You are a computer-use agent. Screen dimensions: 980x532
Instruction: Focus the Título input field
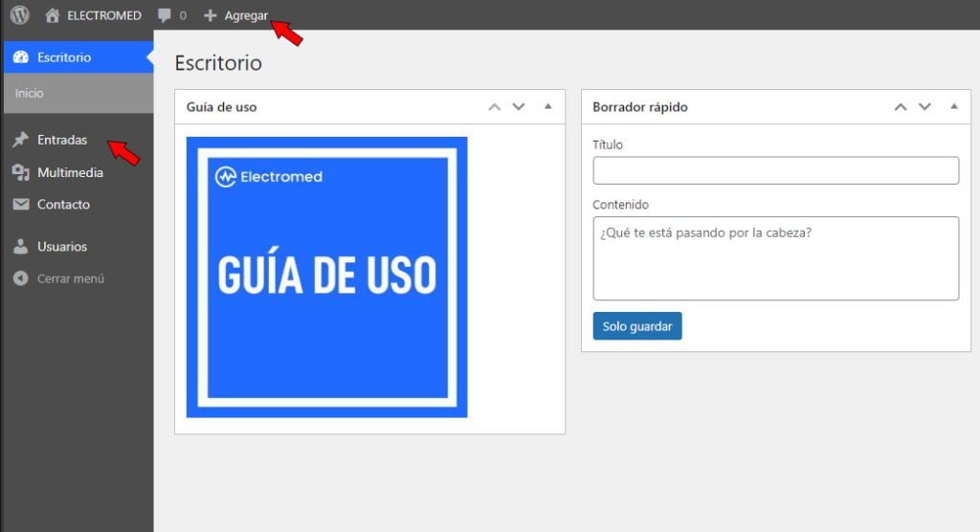coord(775,170)
